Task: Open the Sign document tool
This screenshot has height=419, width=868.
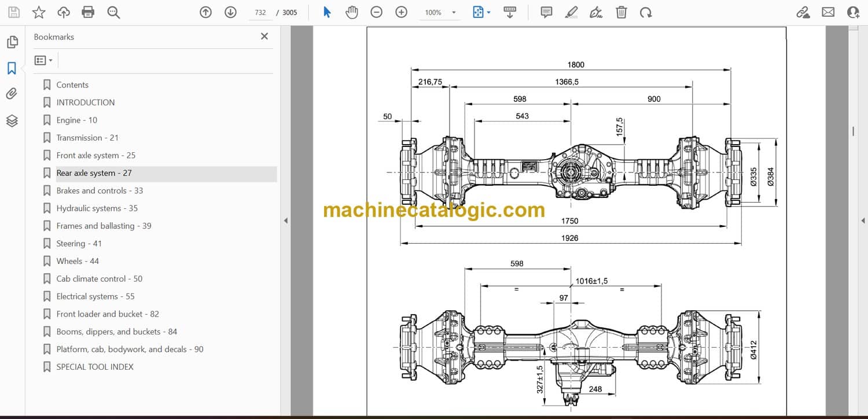Action: pos(596,12)
